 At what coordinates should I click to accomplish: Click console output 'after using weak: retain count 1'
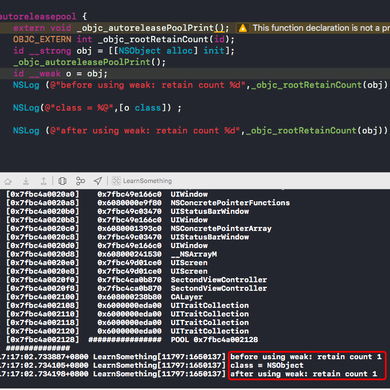(304, 374)
